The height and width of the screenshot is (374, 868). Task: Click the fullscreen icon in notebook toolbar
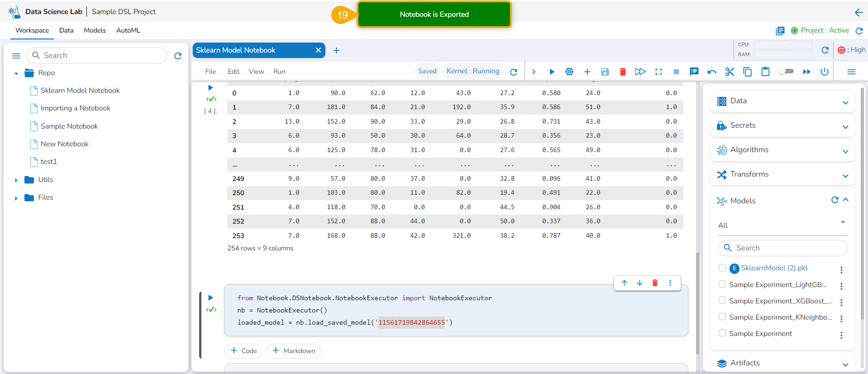tap(658, 72)
